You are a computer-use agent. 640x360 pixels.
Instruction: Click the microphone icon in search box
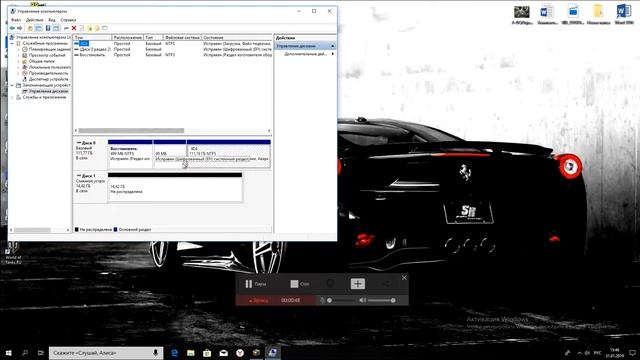tap(156, 353)
